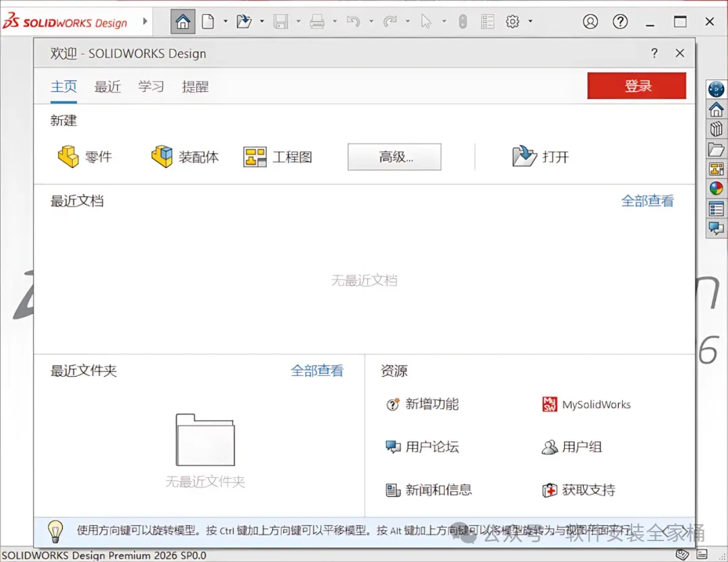
Task: Open File Explorer folder icon in task pane
Action: 716,150
